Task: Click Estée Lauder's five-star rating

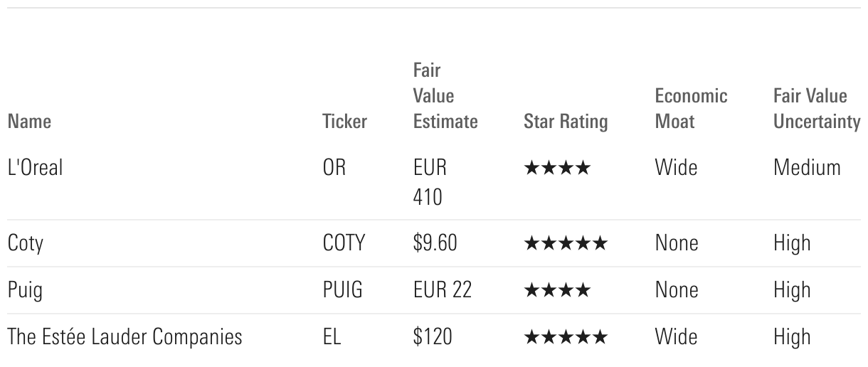Action: pos(566,337)
